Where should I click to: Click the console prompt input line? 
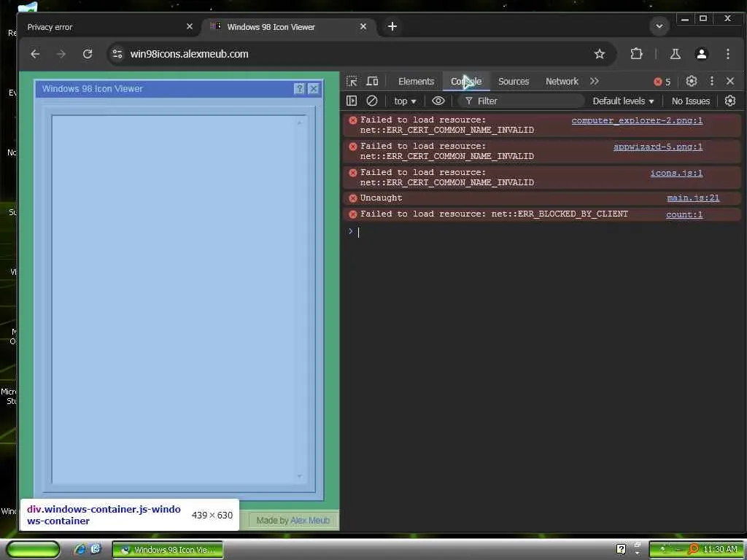543,232
